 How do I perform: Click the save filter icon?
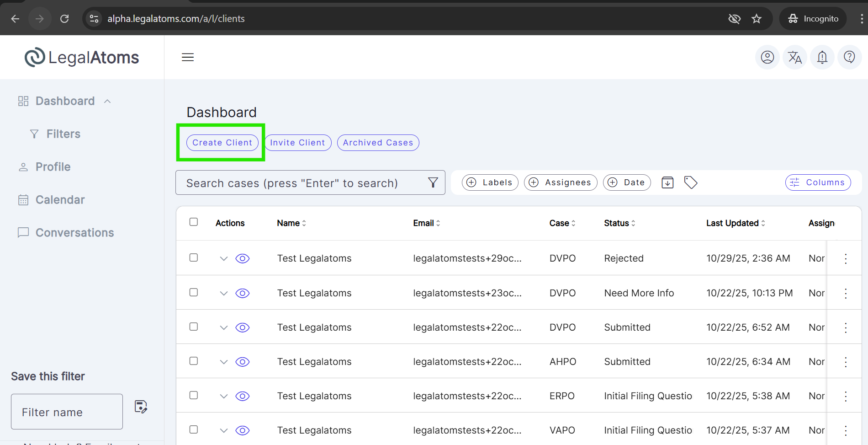point(141,407)
